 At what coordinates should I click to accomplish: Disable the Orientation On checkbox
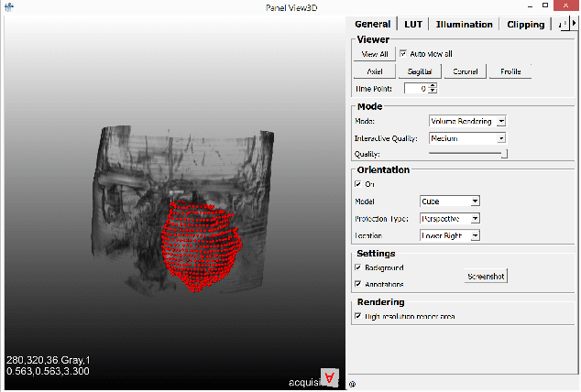click(x=358, y=184)
